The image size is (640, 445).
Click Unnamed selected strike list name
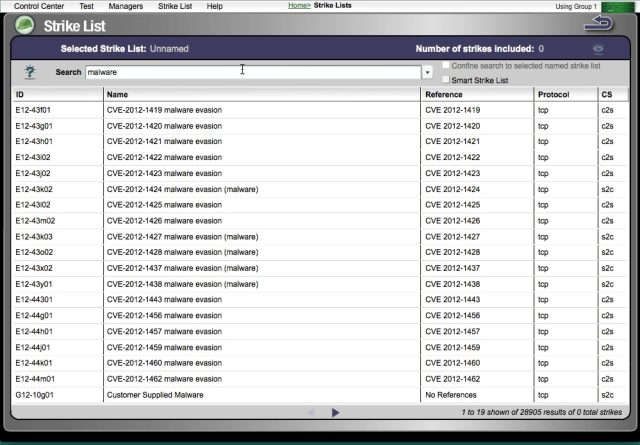[169, 49]
